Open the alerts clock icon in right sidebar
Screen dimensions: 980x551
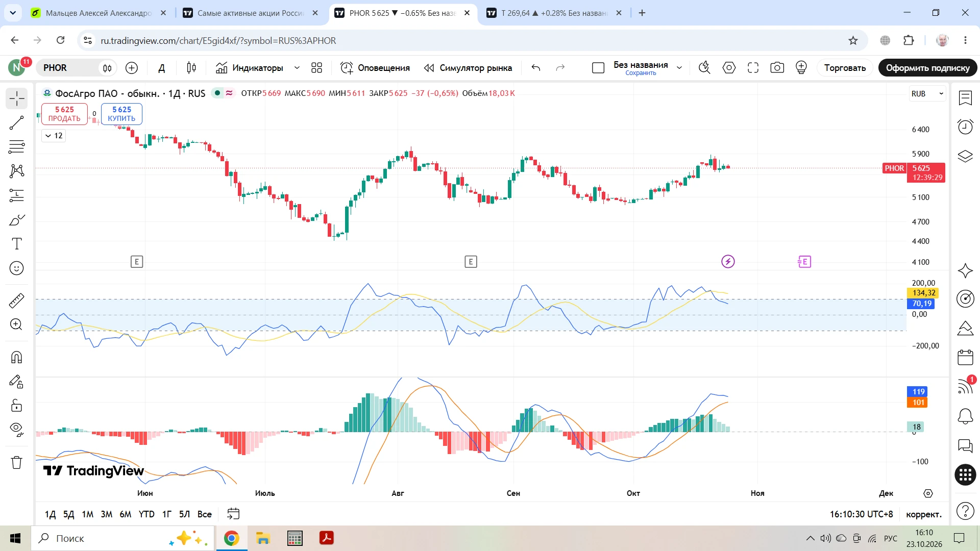(x=965, y=127)
